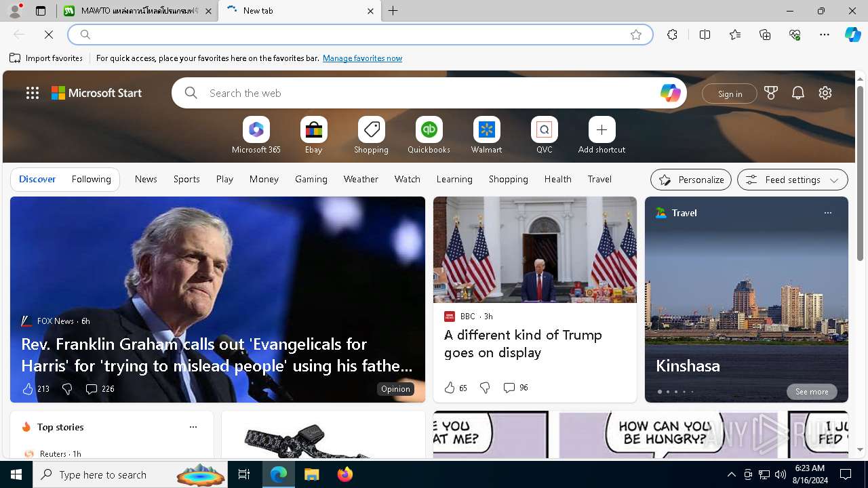Open Collections panel
Image resolution: width=868 pixels, height=488 pixels.
pyautogui.click(x=765, y=35)
